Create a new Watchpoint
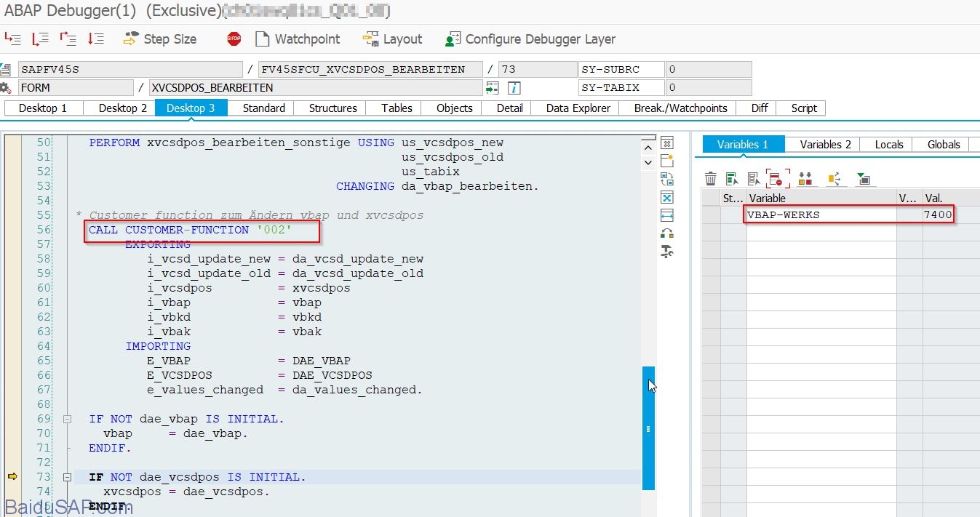 (298, 39)
